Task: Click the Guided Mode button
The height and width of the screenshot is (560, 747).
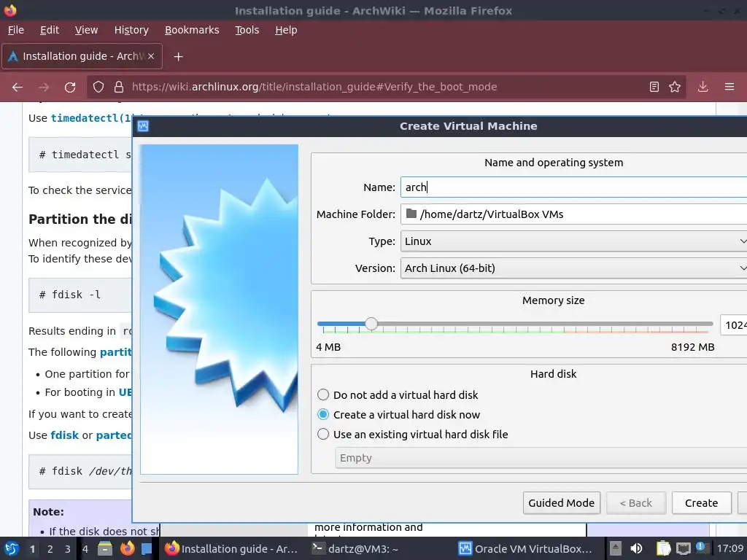Action: 561,503
